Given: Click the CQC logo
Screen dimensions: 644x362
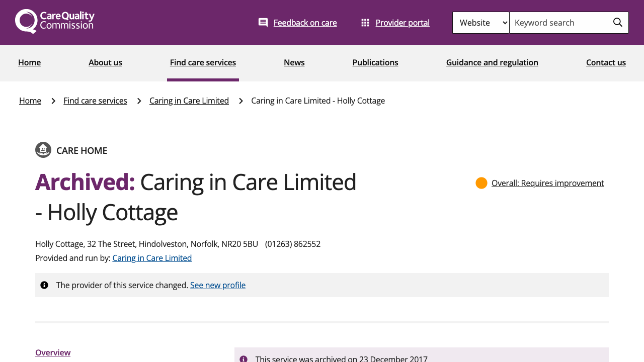Looking at the screenshot, I should pos(54,21).
